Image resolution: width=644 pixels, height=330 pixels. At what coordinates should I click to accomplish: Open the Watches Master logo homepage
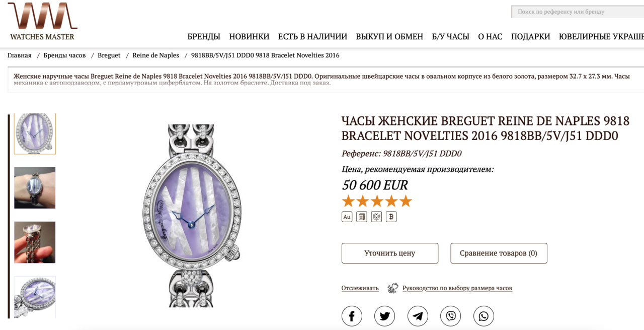(x=42, y=21)
